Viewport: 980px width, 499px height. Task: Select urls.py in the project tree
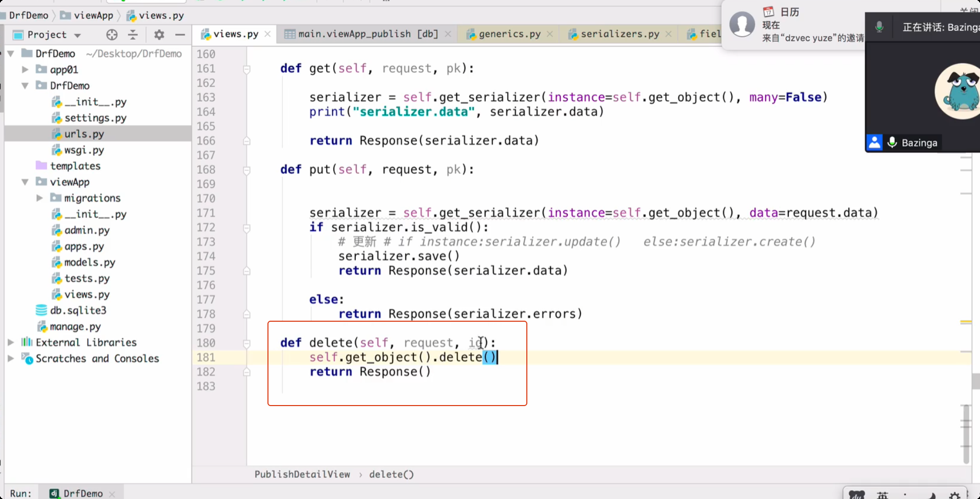click(x=84, y=134)
